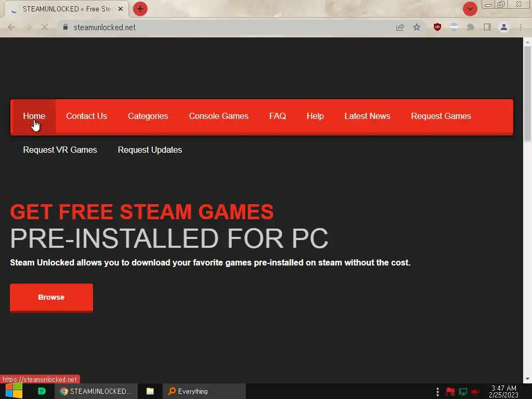Open Request VR Games link

point(60,150)
